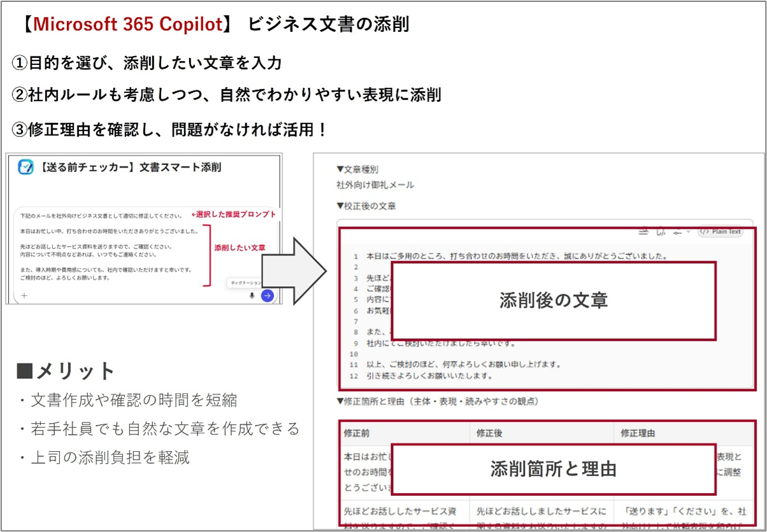This screenshot has width=767, height=532.
Task: Click code line 12 引き続きよろしくお願いいたします
Action: tap(429, 376)
